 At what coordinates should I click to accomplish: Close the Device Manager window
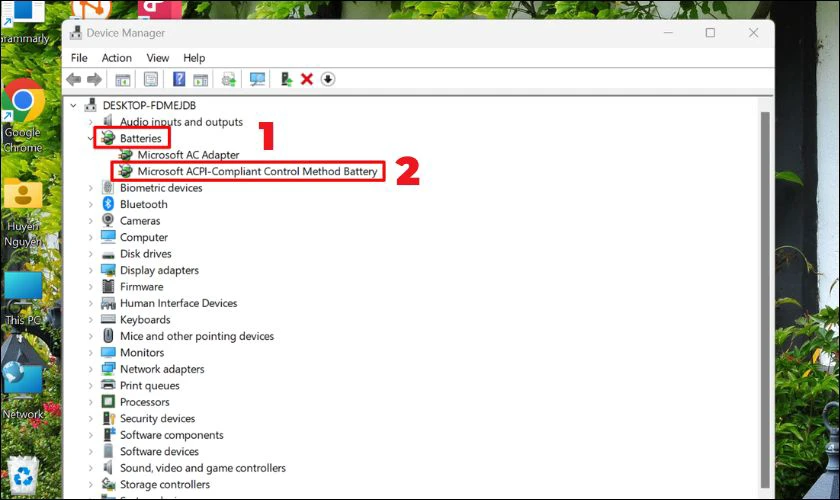753,33
